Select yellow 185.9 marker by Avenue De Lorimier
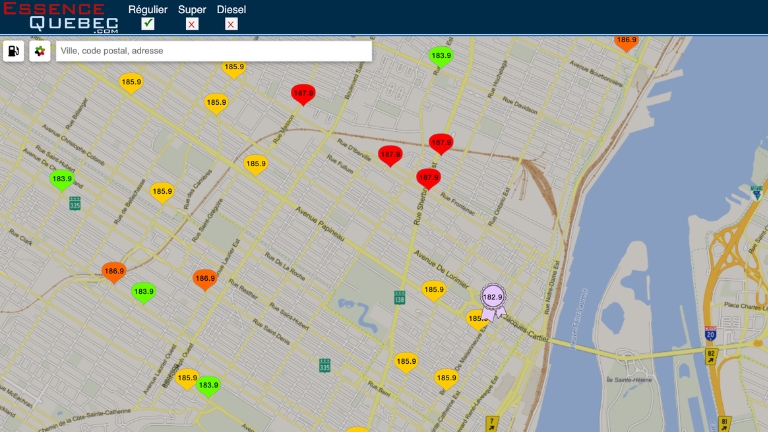The image size is (768, 432). click(x=433, y=291)
